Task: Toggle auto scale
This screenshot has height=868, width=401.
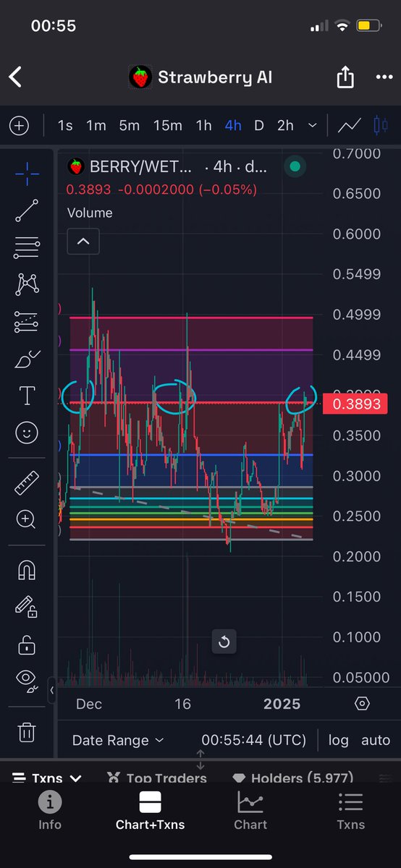Action: click(375, 740)
